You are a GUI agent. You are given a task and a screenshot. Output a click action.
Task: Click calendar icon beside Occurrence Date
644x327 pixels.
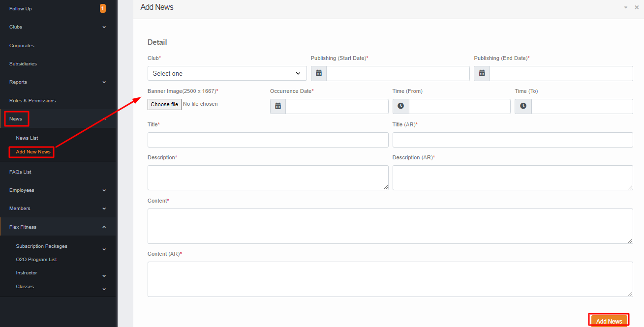click(x=278, y=106)
